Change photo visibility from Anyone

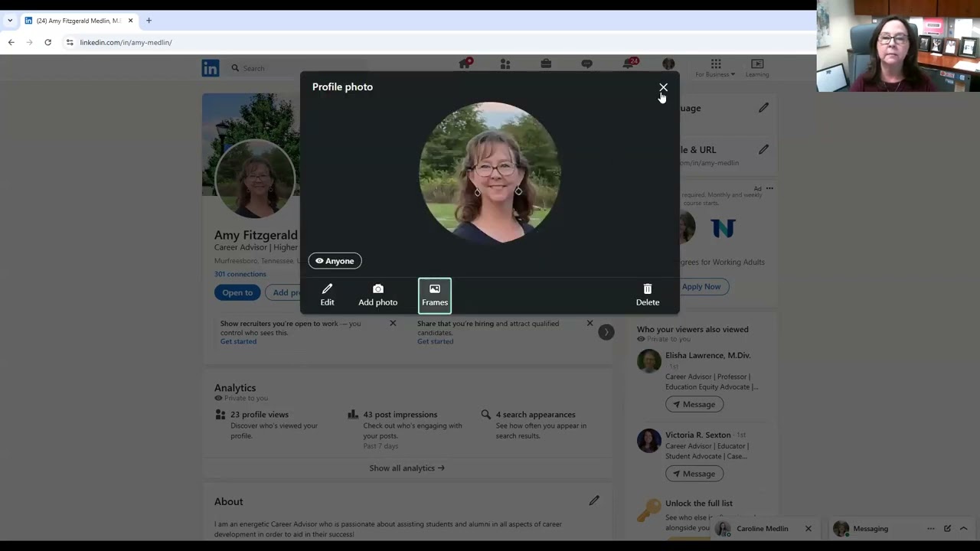[x=335, y=261]
